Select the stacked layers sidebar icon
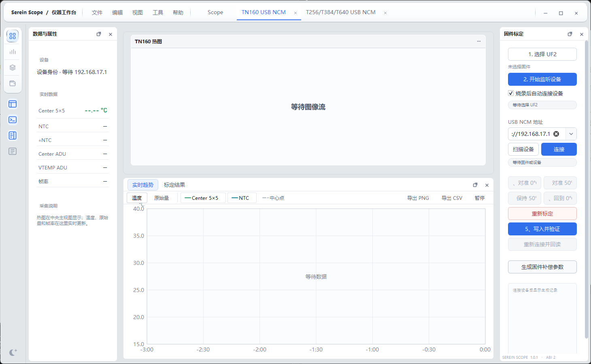The width and height of the screenshot is (591, 364). pyautogui.click(x=13, y=68)
